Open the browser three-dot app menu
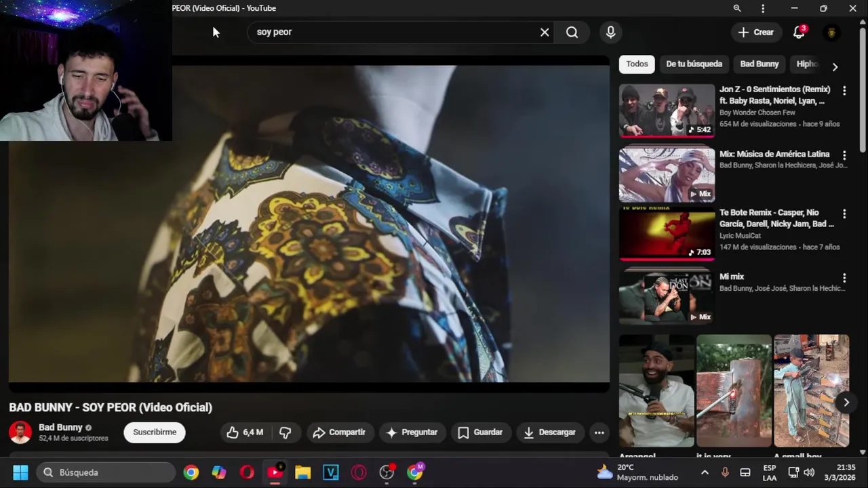The height and width of the screenshot is (488, 868). pyautogui.click(x=763, y=8)
